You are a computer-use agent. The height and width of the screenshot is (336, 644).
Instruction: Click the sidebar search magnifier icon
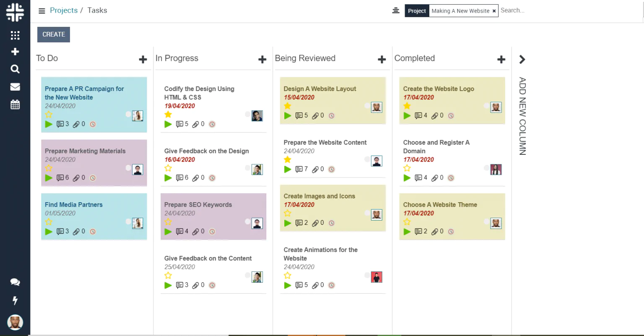pyautogui.click(x=15, y=69)
